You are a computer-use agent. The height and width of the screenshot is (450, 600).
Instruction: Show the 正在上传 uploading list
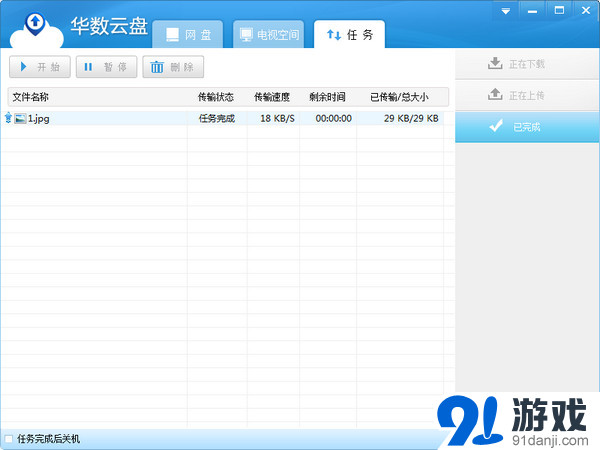527,95
